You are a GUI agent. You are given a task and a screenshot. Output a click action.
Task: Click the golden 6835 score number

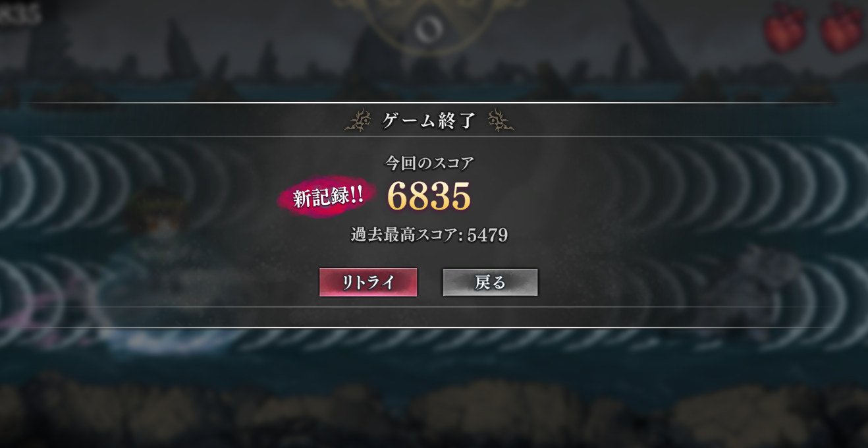(x=429, y=196)
